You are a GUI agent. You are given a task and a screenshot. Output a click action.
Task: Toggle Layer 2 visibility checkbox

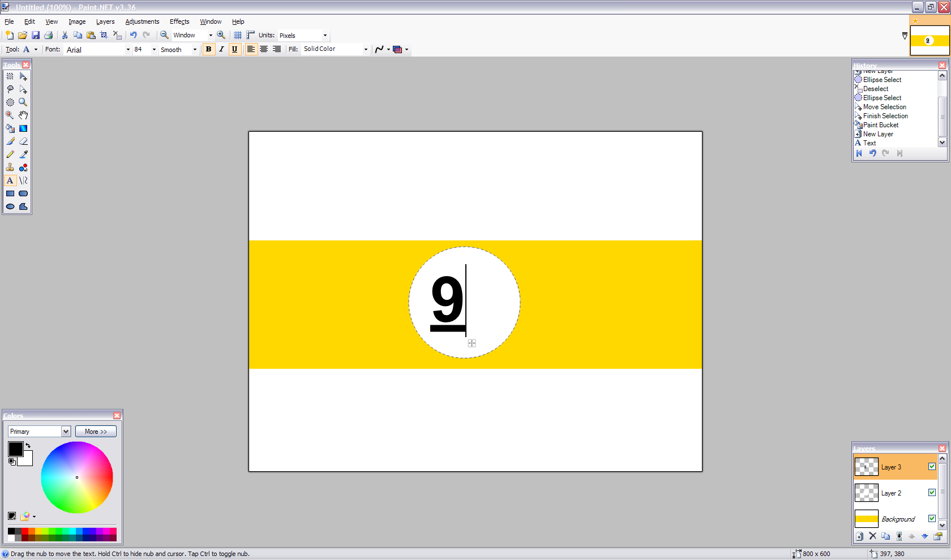pyautogui.click(x=932, y=493)
